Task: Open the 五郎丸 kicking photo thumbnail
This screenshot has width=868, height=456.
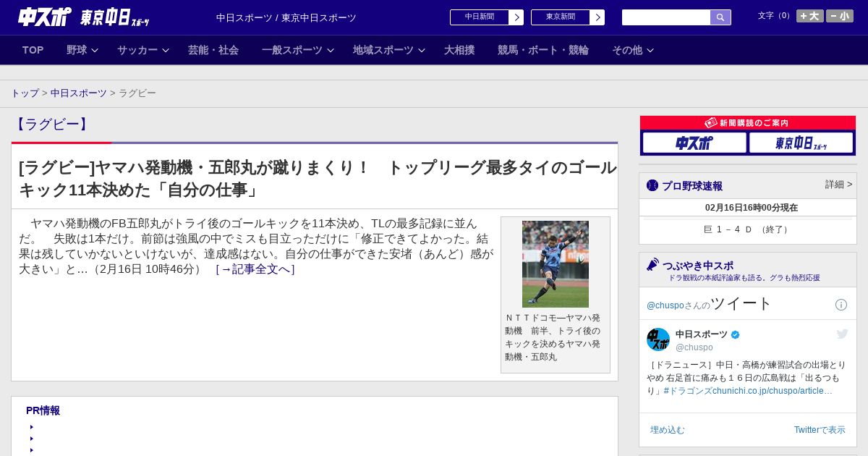Action: tap(556, 264)
